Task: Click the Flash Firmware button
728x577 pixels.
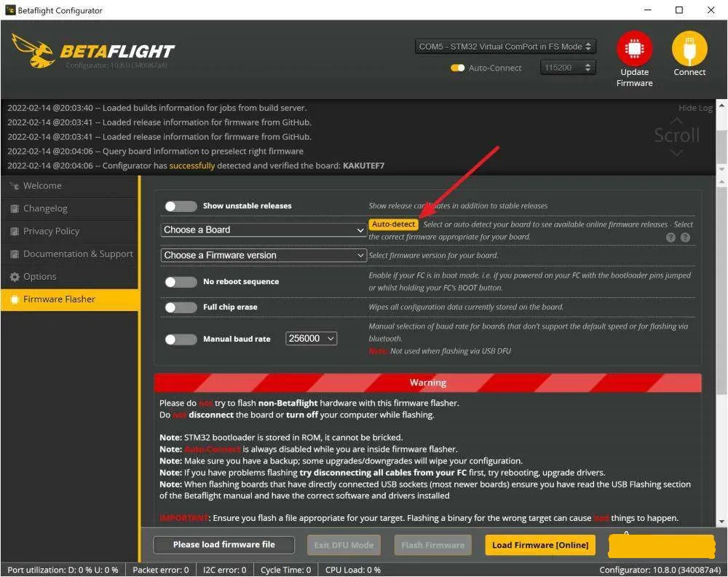Action: (x=432, y=545)
